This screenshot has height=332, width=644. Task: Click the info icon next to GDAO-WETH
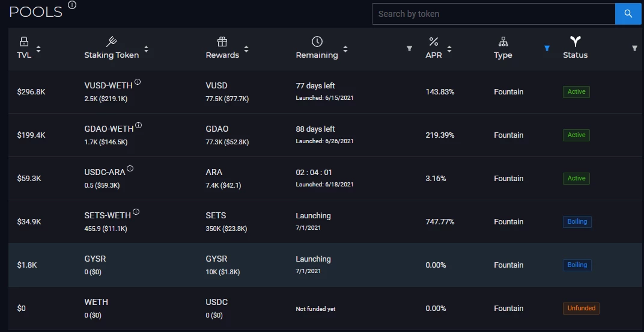point(139,125)
